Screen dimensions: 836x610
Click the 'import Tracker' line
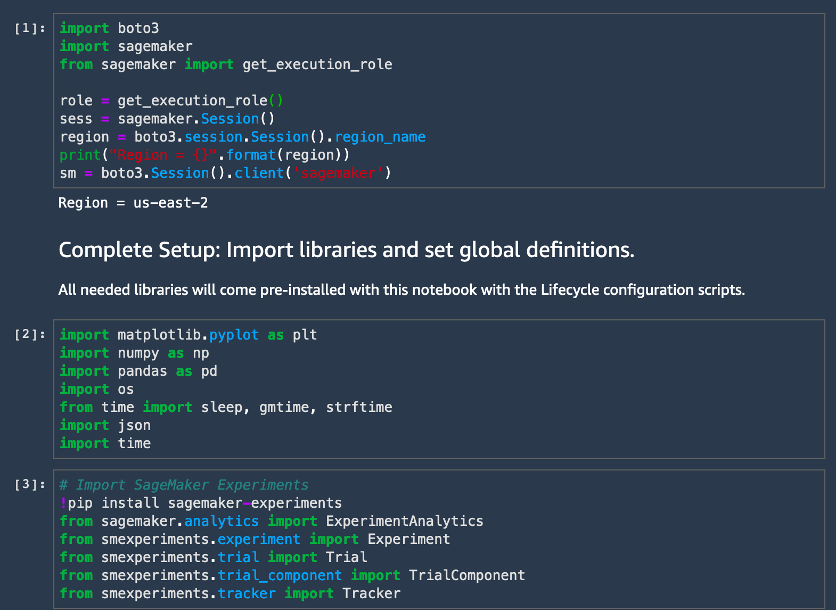pos(230,593)
